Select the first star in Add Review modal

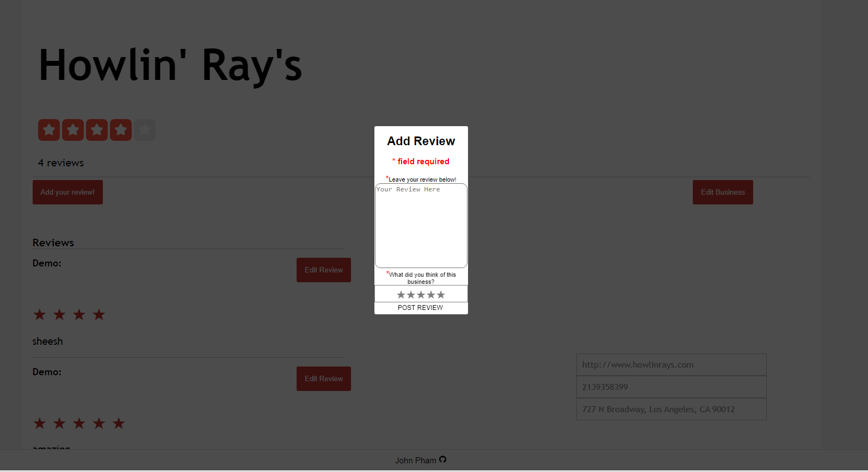pyautogui.click(x=401, y=295)
